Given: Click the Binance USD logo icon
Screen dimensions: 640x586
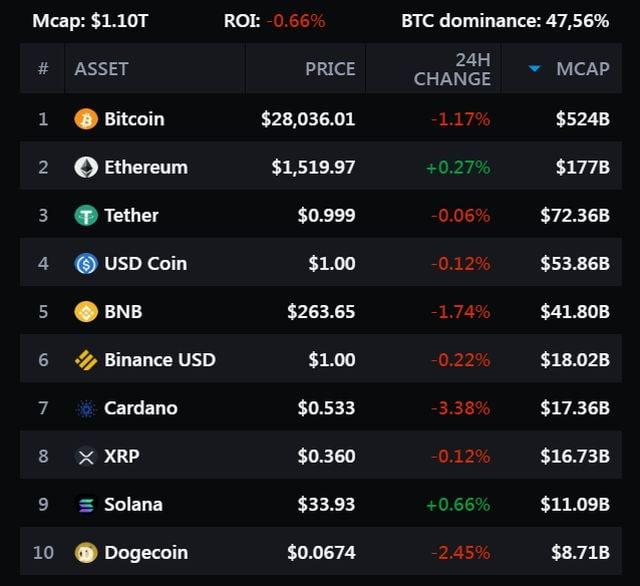Looking at the screenshot, I should click(86, 360).
